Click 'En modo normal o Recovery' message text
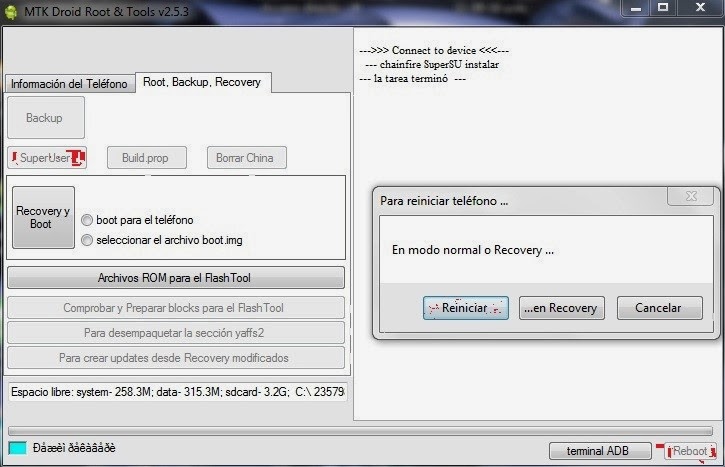 coord(473,250)
